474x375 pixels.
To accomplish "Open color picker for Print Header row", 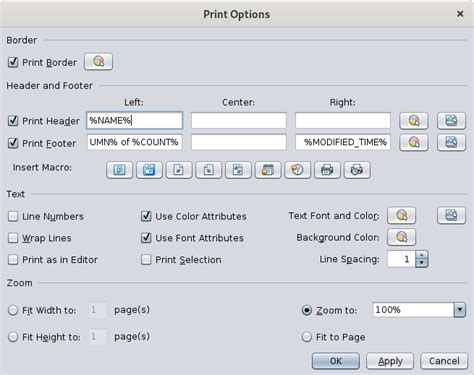I will click(x=414, y=121).
